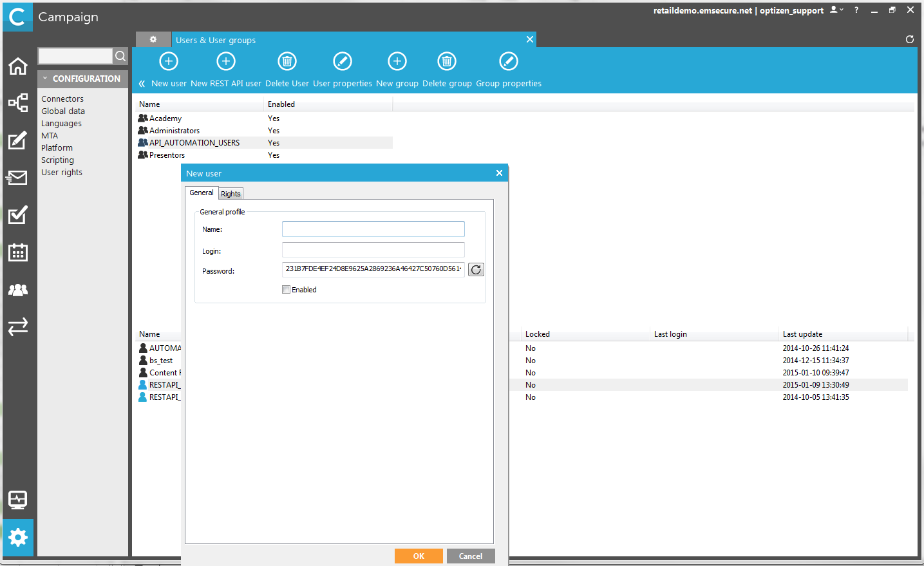Enable the new user Enabled checkbox
The height and width of the screenshot is (566, 924).
287,290
